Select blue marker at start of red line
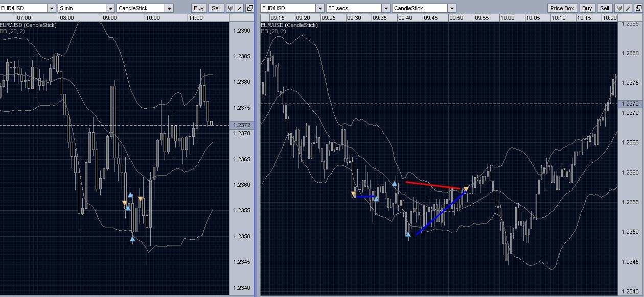This screenshot has width=644, height=297. (x=395, y=184)
